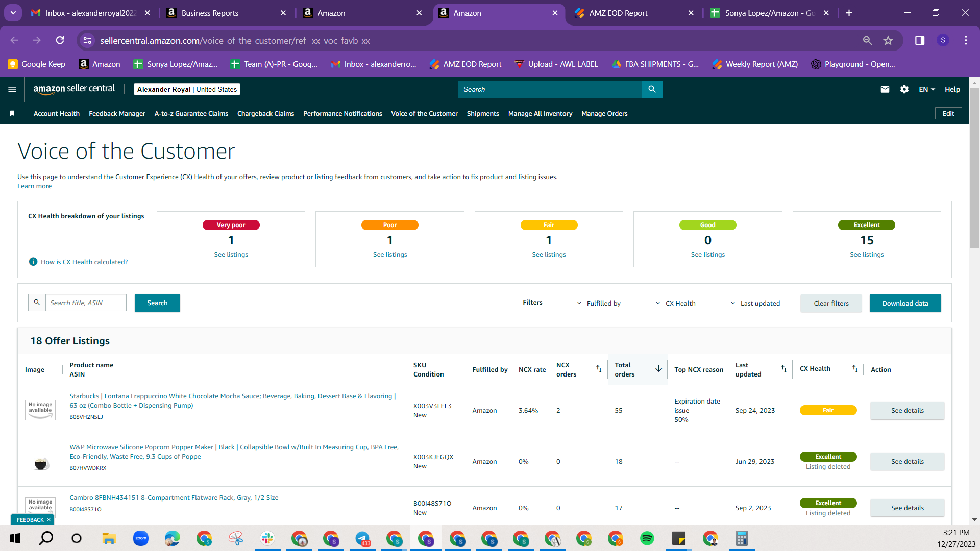Sort by CX Health arrows

click(x=855, y=369)
